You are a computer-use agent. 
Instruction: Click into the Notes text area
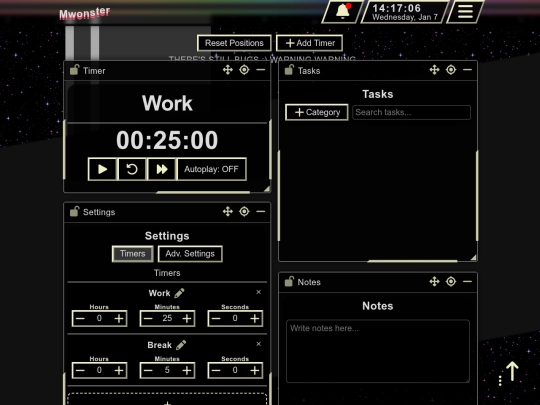[x=378, y=351]
